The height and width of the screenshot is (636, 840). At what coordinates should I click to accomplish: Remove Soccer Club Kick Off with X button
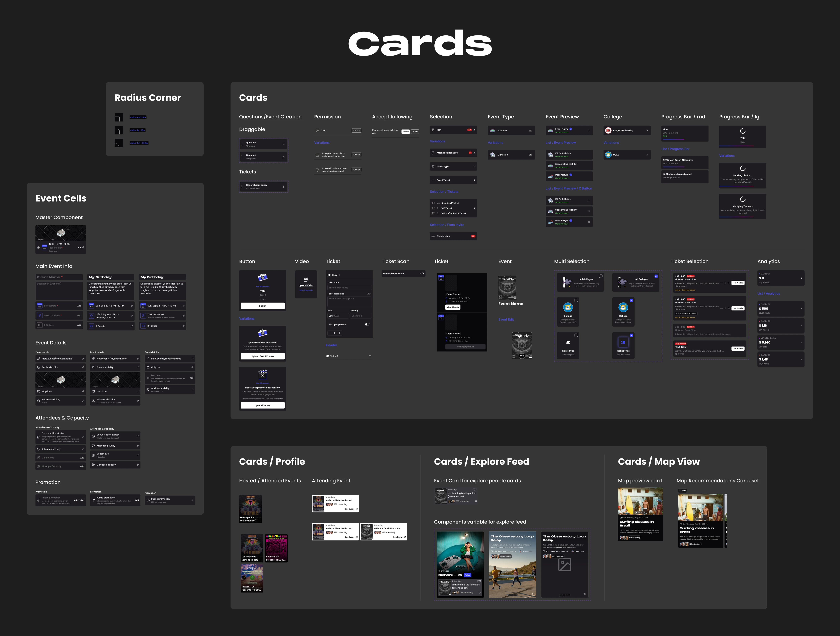tap(589, 211)
